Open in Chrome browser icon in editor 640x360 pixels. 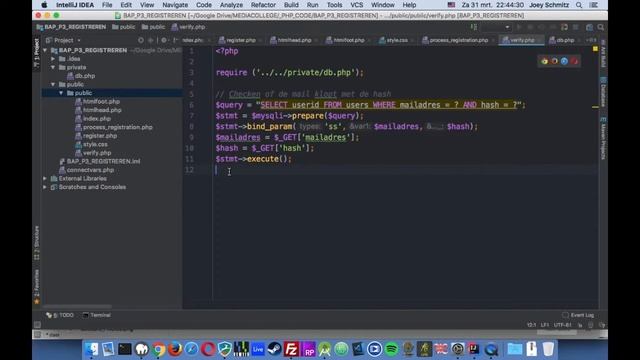point(544,61)
